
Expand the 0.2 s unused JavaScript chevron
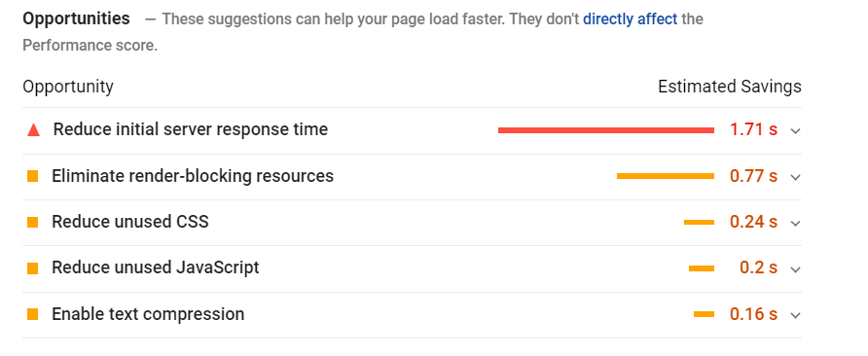[x=795, y=270]
